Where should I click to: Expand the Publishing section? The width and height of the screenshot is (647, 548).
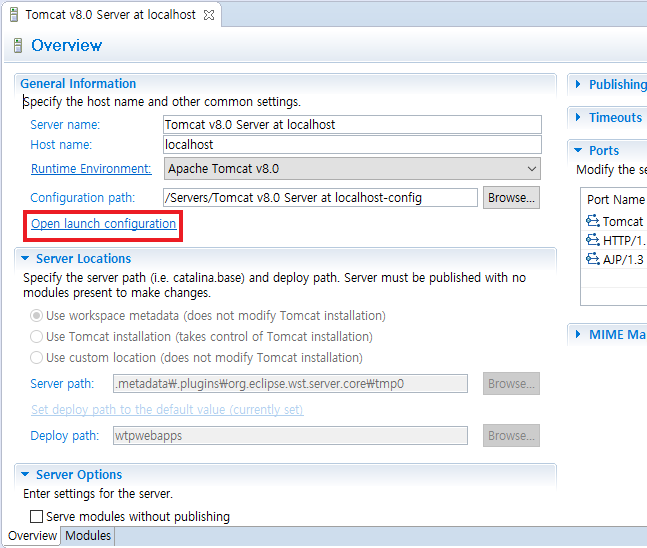pos(578,84)
